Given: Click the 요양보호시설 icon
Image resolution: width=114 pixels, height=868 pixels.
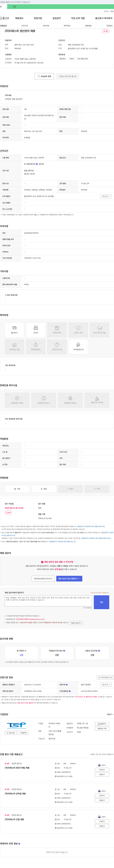Looking at the screenshot, I should tap(57, 347).
